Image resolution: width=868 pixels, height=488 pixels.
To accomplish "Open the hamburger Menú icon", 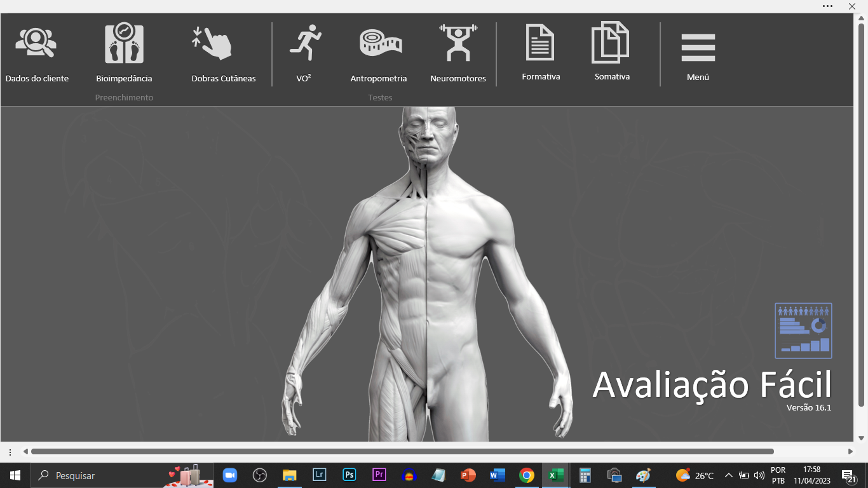I will 698,48.
